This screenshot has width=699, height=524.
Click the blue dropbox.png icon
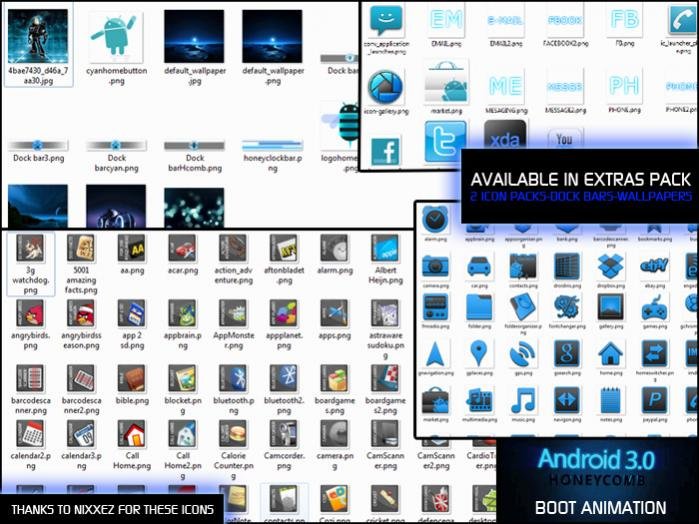pos(611,266)
